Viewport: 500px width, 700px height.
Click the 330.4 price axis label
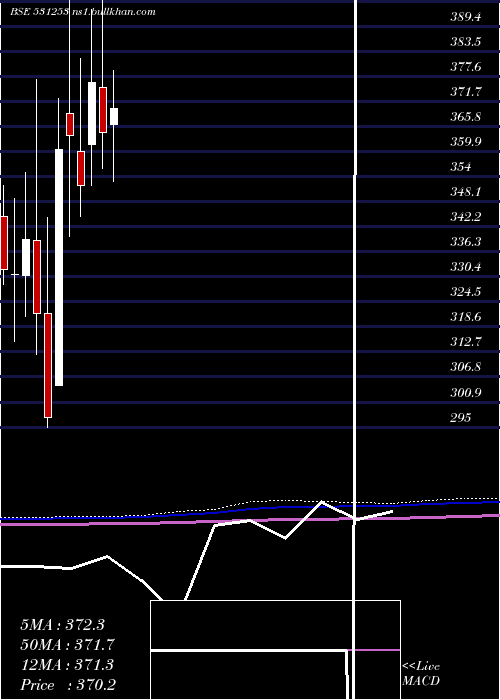pyautogui.click(x=466, y=267)
